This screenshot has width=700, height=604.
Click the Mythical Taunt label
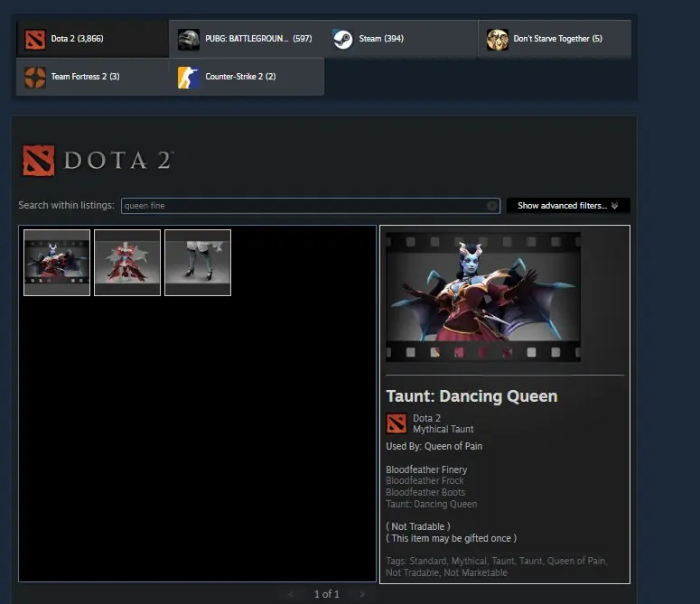pyautogui.click(x=443, y=429)
